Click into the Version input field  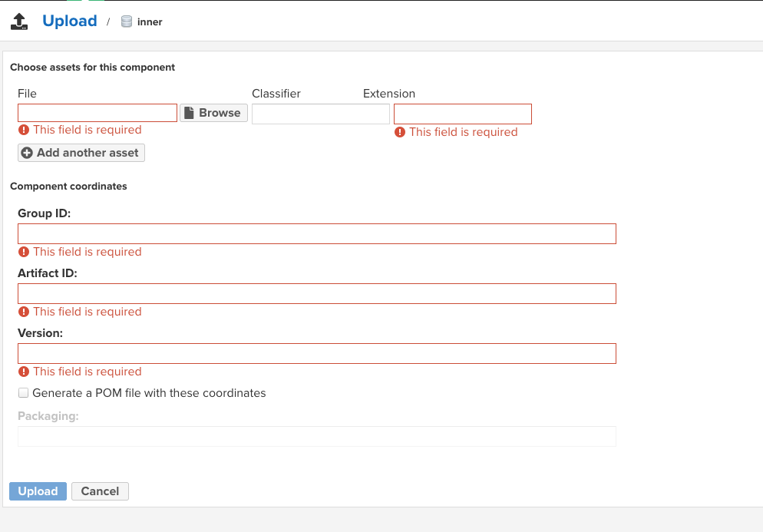(316, 354)
